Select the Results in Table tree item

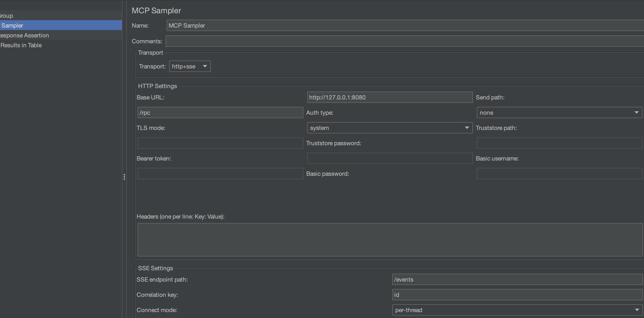pyautogui.click(x=61, y=45)
